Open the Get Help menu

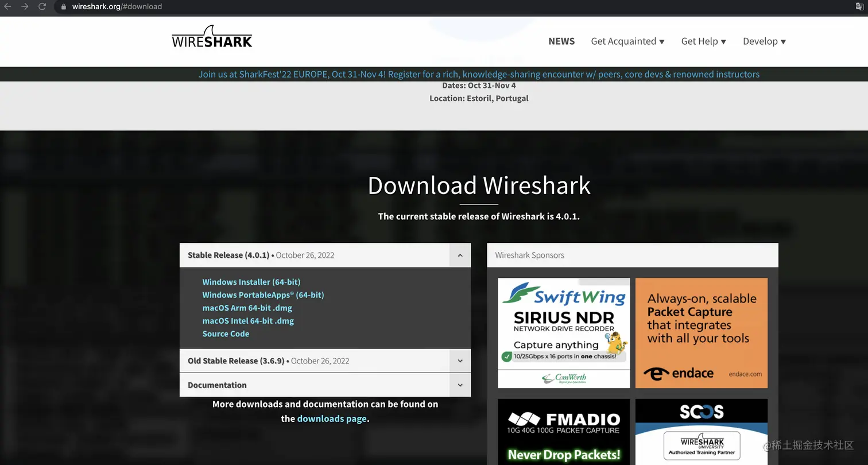tap(703, 41)
